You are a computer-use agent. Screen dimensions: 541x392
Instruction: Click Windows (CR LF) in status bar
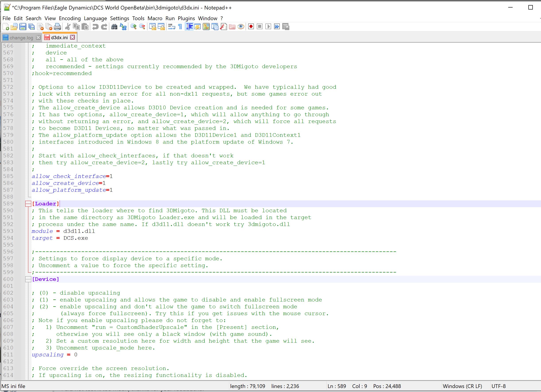[462, 386]
